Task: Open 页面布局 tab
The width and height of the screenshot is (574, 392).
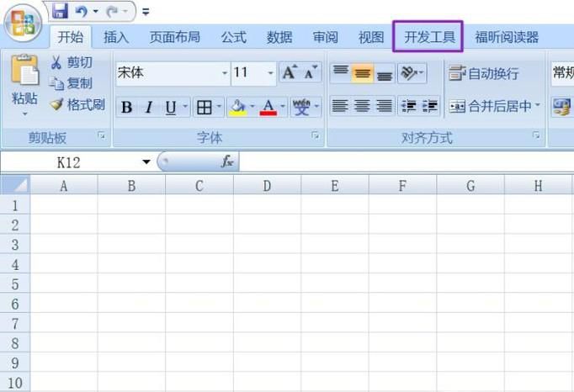Action: pos(174,37)
